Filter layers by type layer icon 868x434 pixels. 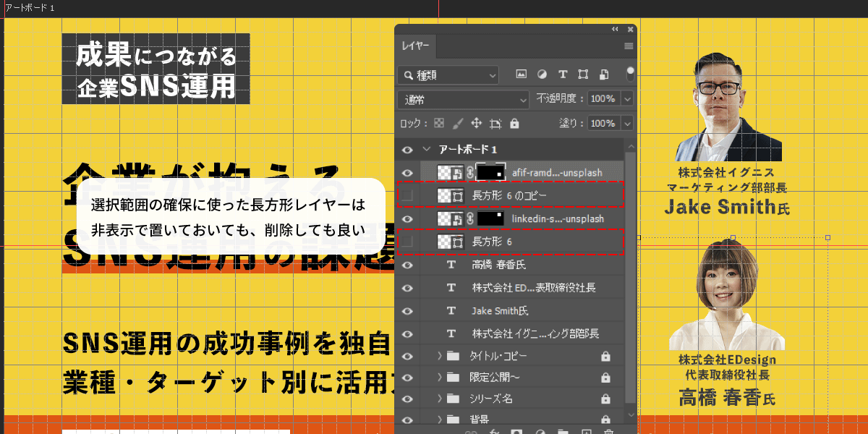[x=563, y=75]
